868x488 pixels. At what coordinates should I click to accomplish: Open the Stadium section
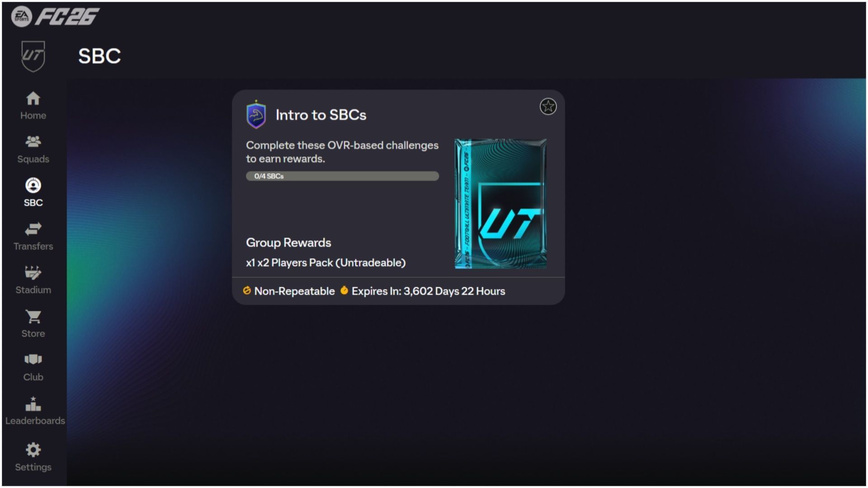[33, 280]
